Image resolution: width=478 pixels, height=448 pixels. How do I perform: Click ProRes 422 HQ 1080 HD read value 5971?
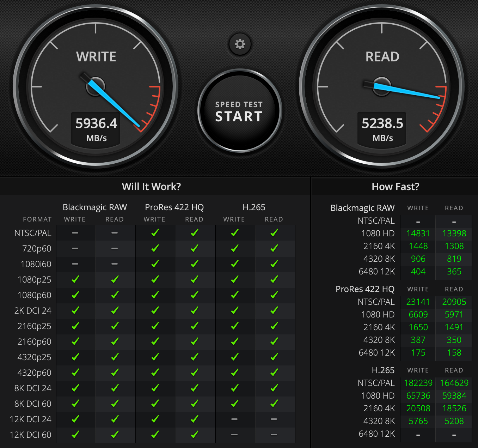(x=454, y=315)
